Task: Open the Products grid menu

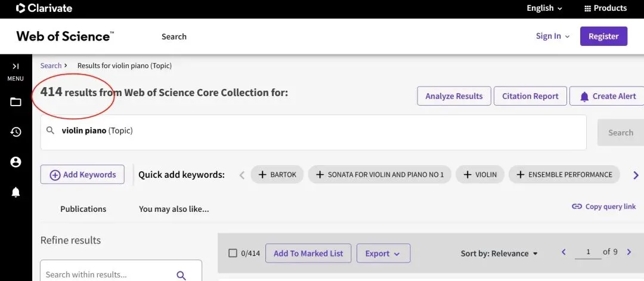Action: coord(605,8)
